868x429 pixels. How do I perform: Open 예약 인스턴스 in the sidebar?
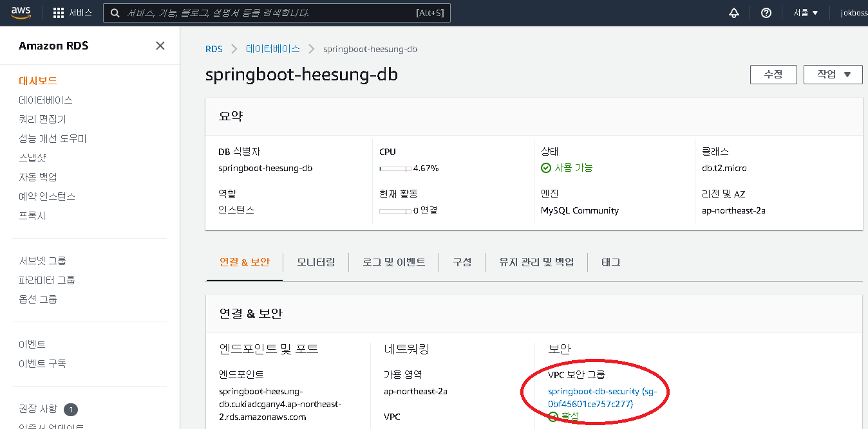(47, 197)
